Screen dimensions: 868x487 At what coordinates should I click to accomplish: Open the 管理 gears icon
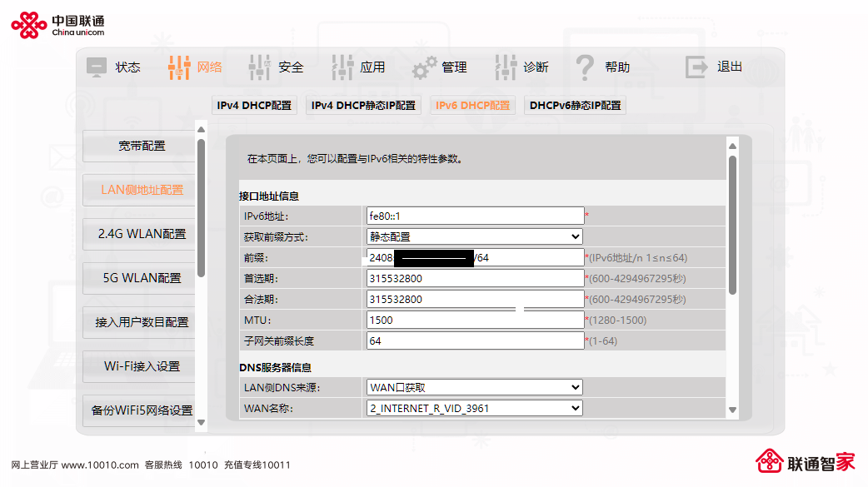point(425,68)
